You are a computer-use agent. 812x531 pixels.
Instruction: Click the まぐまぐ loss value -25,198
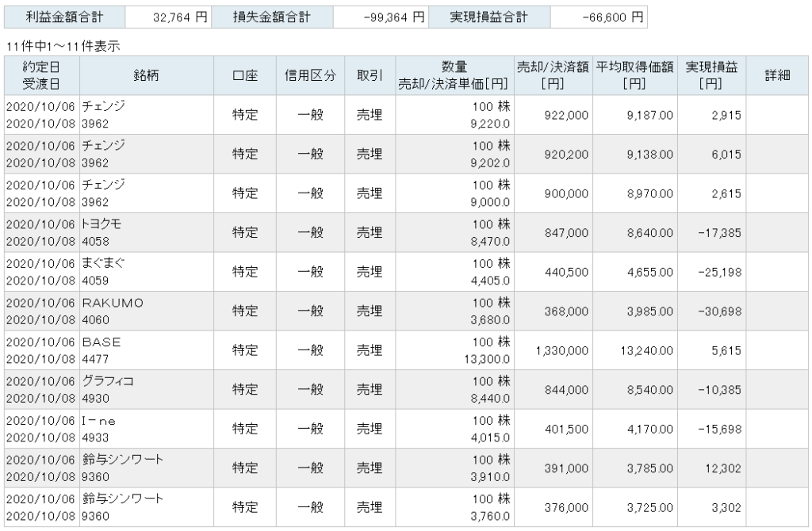point(711,272)
